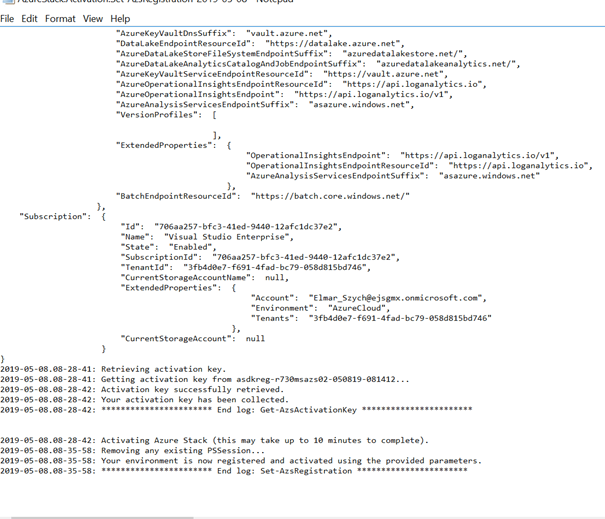605x519 pixels.
Task: Click "azuredatalakeanalytics.net/" value
Action: tap(446, 64)
